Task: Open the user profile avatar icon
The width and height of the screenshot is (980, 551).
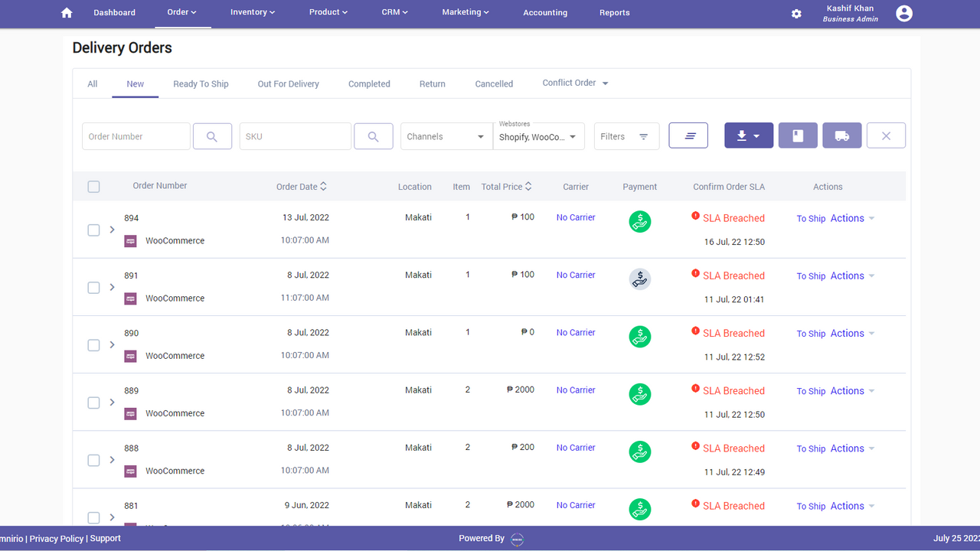Action: [903, 13]
